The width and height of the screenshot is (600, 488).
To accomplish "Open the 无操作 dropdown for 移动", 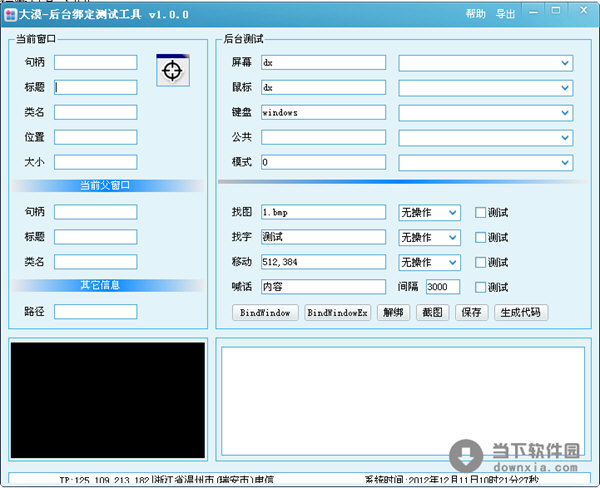I will [x=429, y=263].
